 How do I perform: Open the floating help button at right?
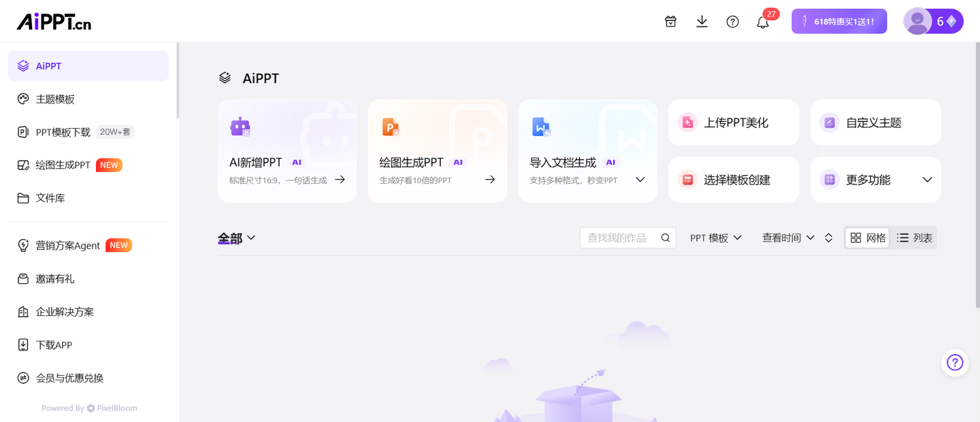tap(955, 363)
